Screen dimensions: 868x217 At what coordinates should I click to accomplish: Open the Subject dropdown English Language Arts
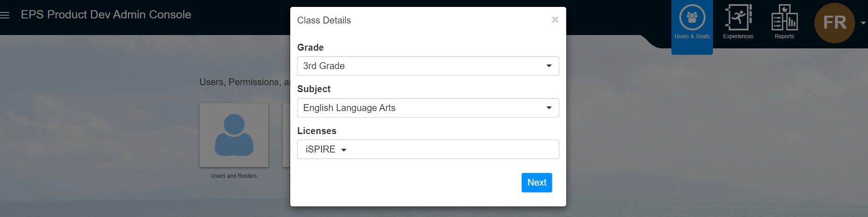click(428, 108)
